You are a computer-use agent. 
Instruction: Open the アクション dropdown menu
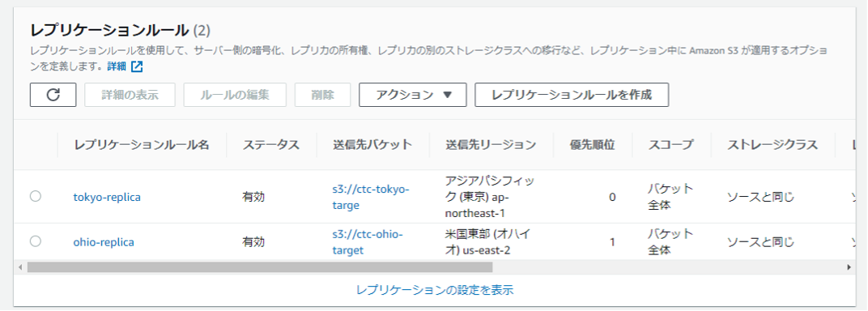pyautogui.click(x=413, y=95)
